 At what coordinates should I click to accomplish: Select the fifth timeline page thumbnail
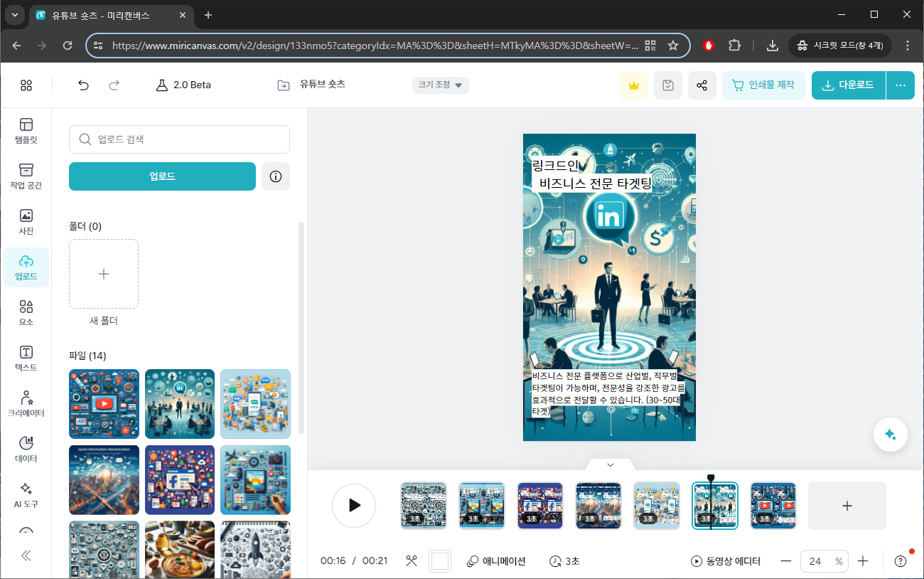click(657, 506)
